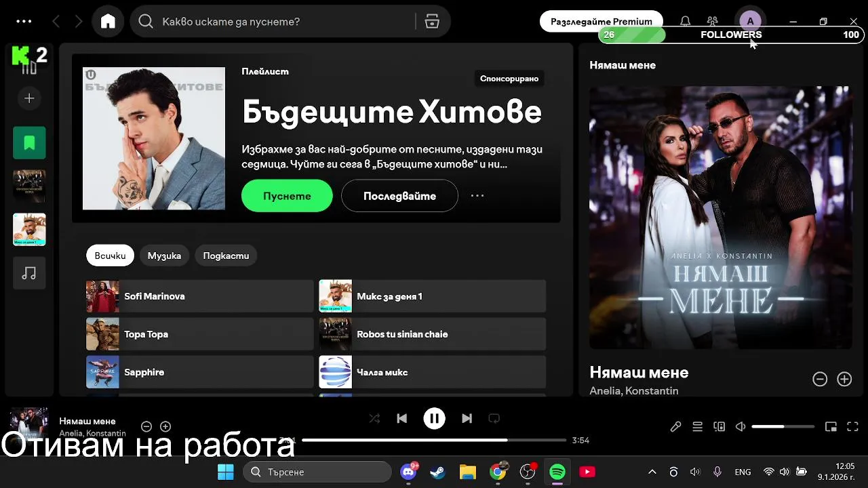Seek on the song progress bar
The height and width of the screenshot is (488, 868).
(434, 440)
